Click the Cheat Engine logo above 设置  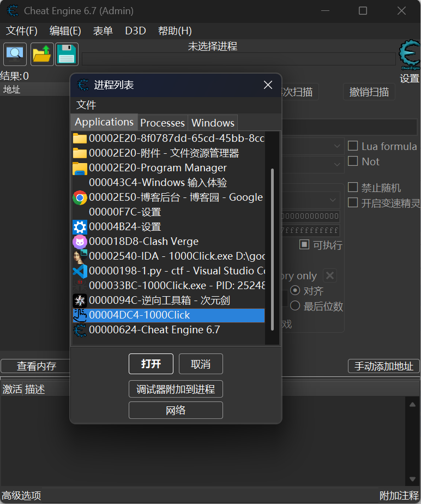point(410,55)
